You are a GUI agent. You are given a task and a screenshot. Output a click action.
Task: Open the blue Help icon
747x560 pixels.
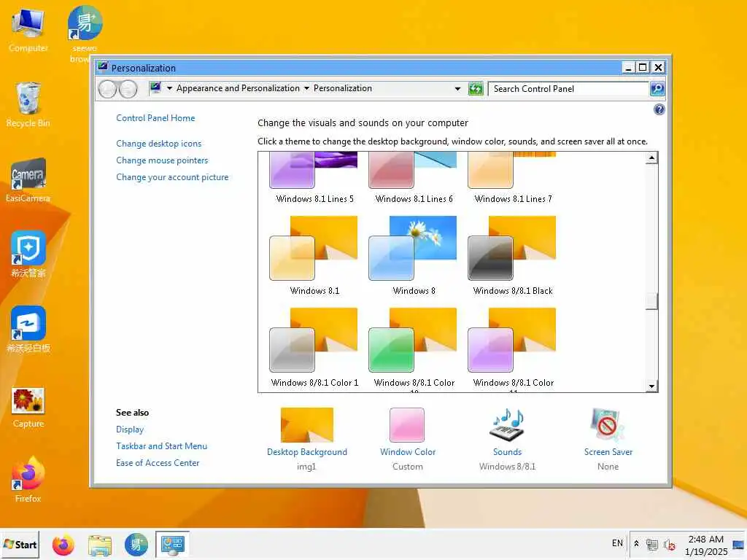[659, 110]
